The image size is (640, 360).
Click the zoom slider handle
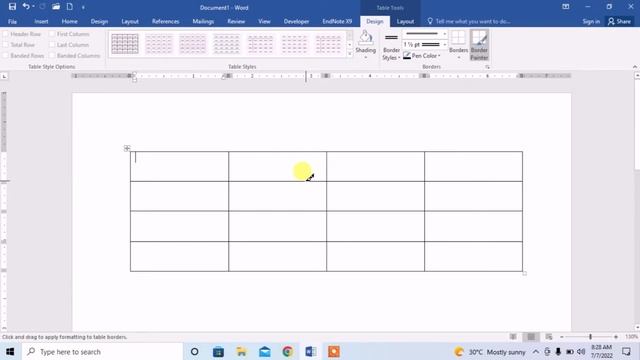point(590,337)
